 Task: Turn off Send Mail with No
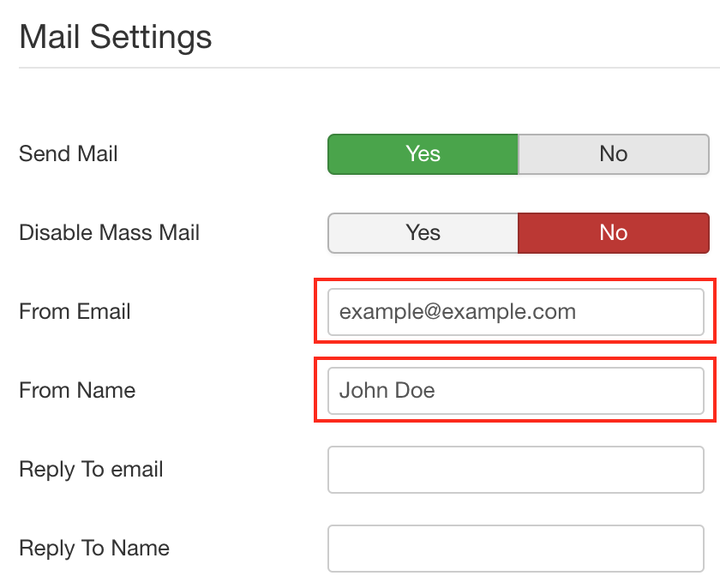(614, 154)
